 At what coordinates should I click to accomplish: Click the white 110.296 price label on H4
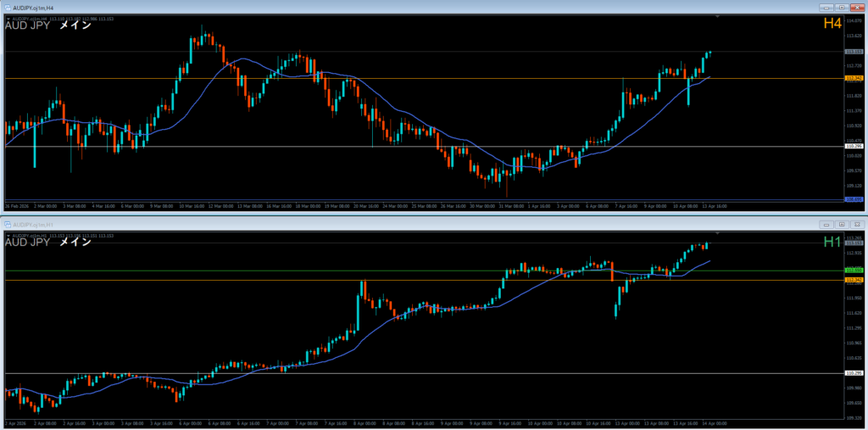tap(854, 147)
